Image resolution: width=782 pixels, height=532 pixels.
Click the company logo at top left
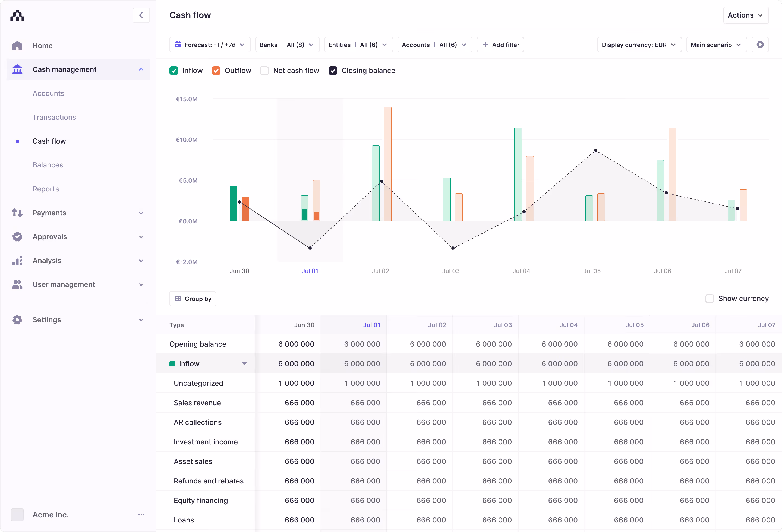point(17,15)
